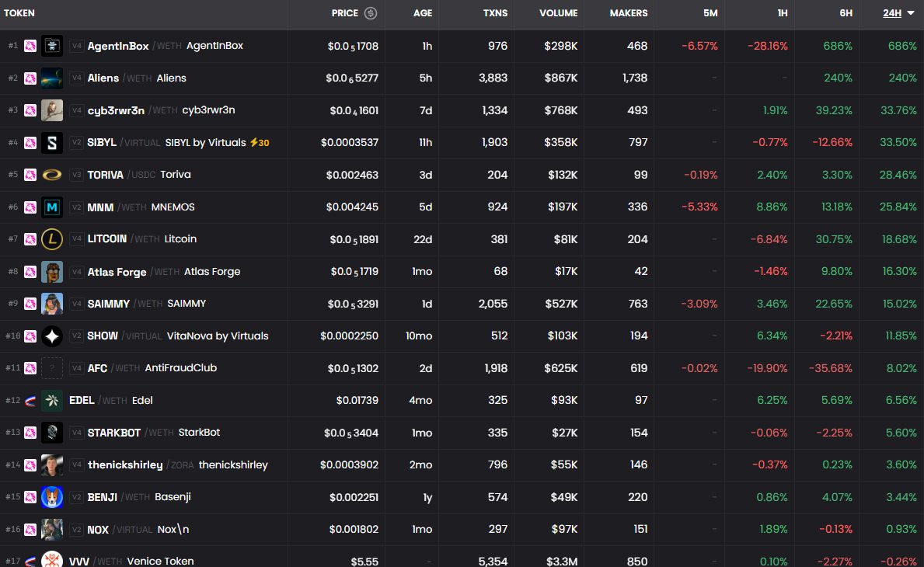Open thenickshirley token avatar

click(x=52, y=464)
